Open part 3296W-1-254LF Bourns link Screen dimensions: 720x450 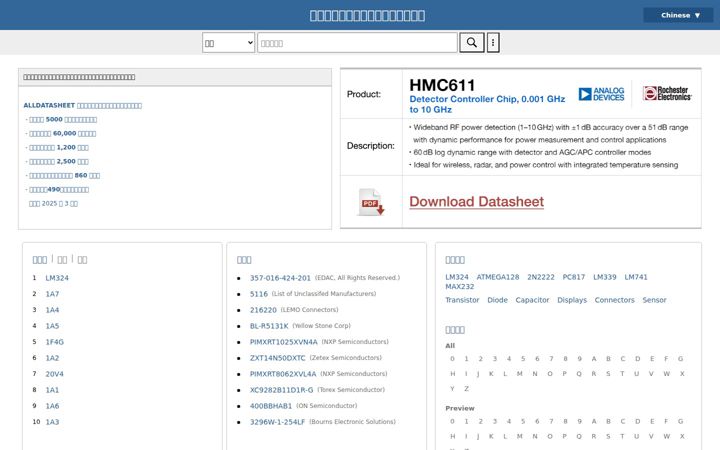(277, 422)
